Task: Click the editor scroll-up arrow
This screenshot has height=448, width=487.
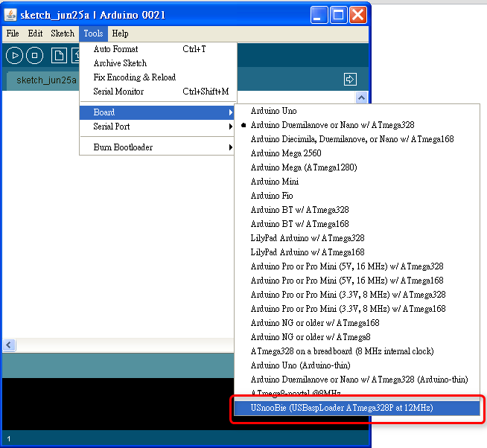Action: pyautogui.click(x=361, y=97)
